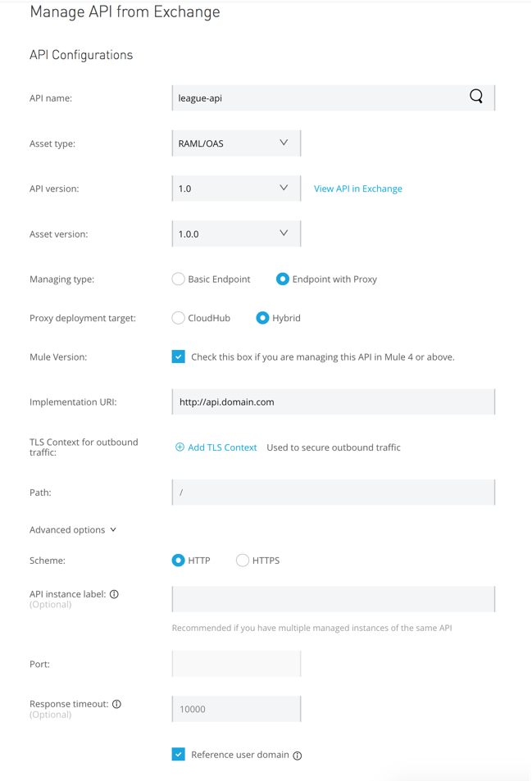Focus the Port input field
The width and height of the screenshot is (532, 781).
(235, 664)
